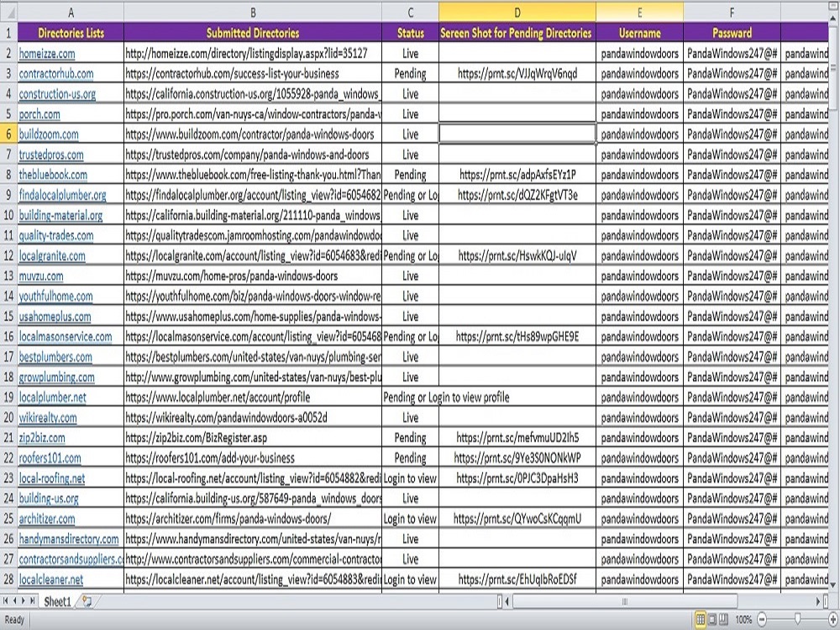Click the Username header cell
This screenshot has width=840, height=630.
pos(639,33)
